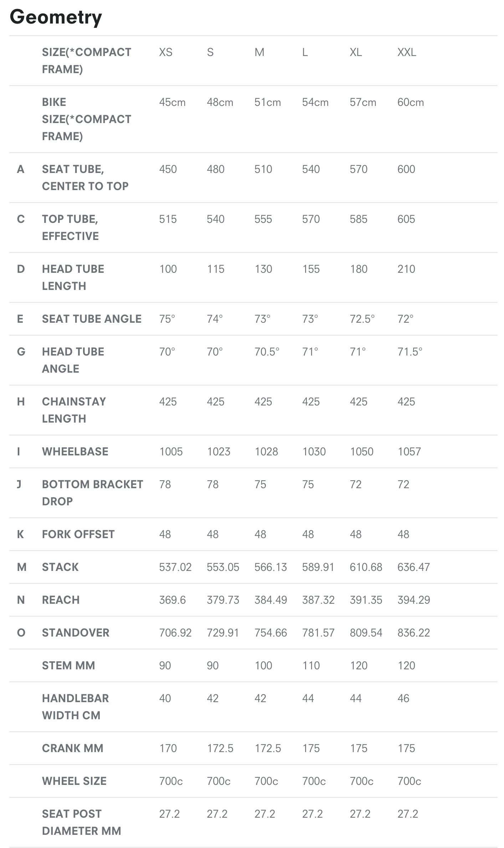Click the STACK value 537.02

coord(175,567)
